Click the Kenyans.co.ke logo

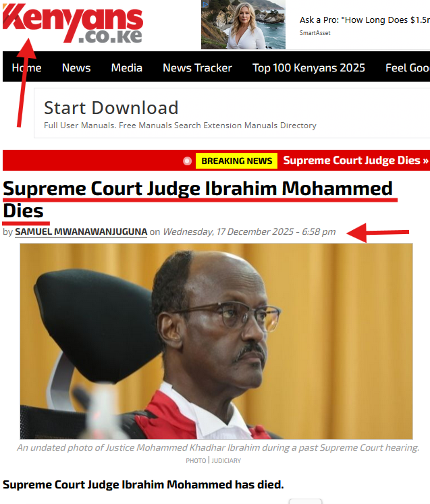tap(73, 23)
